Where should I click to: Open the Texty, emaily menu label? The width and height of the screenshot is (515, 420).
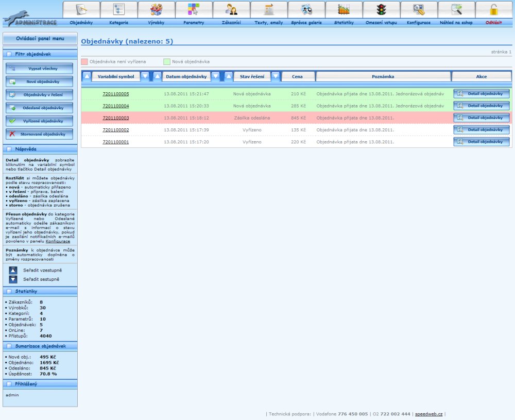pyautogui.click(x=268, y=23)
